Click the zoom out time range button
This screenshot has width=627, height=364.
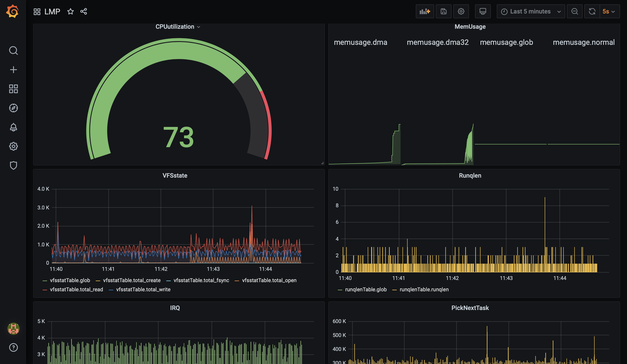[574, 12]
